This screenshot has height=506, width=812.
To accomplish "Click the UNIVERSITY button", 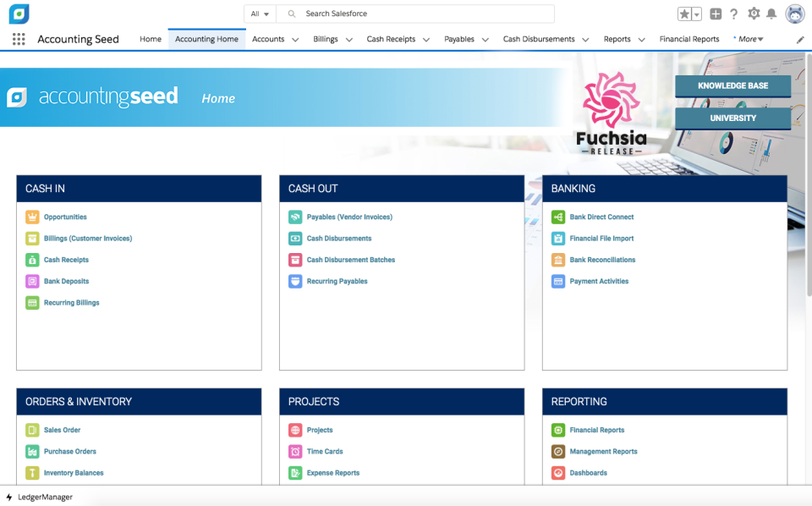I will point(732,118).
